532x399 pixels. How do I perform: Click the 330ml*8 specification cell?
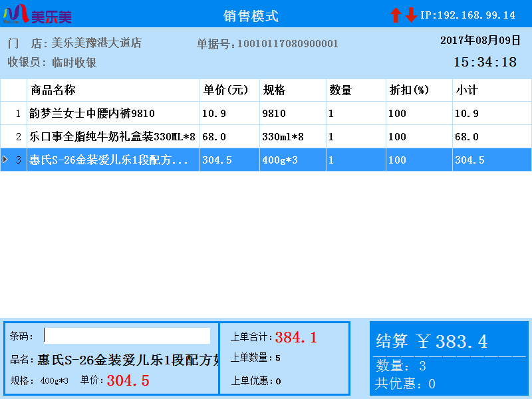click(293, 137)
